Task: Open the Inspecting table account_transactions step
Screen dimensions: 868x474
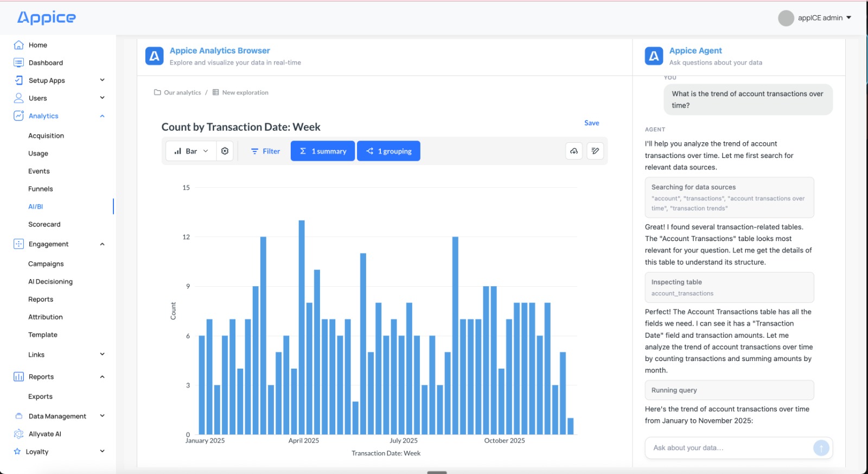Action: click(x=729, y=288)
